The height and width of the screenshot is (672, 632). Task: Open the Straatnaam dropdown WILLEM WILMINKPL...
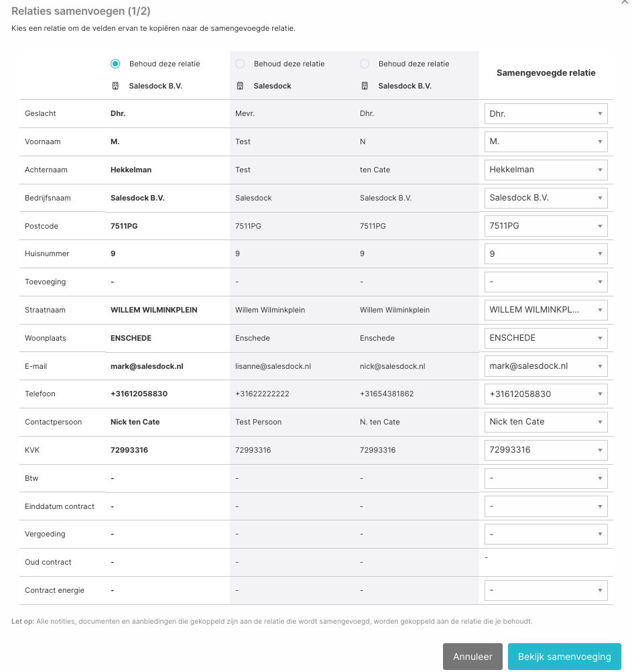546,310
